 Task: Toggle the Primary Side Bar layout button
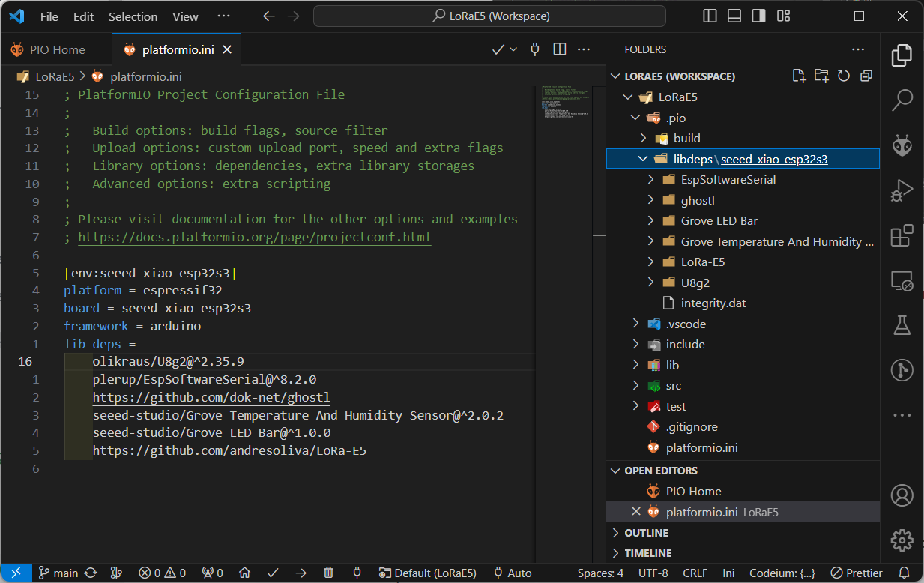coord(710,16)
